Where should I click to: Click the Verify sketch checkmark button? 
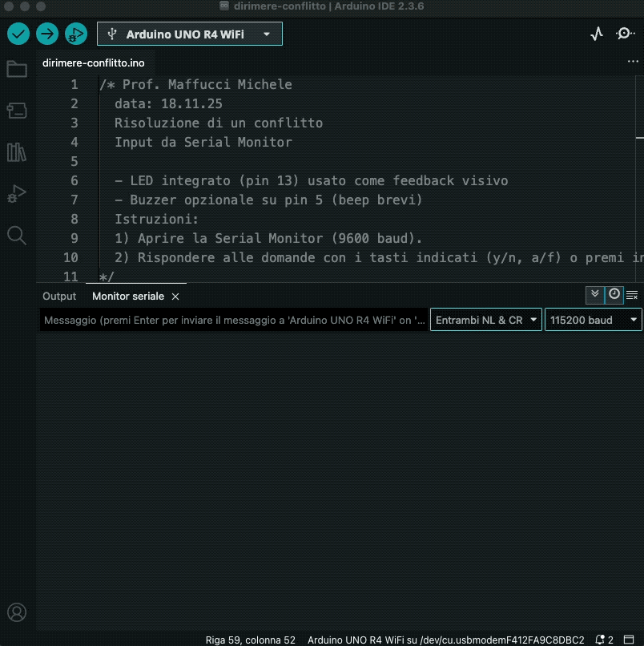18,34
